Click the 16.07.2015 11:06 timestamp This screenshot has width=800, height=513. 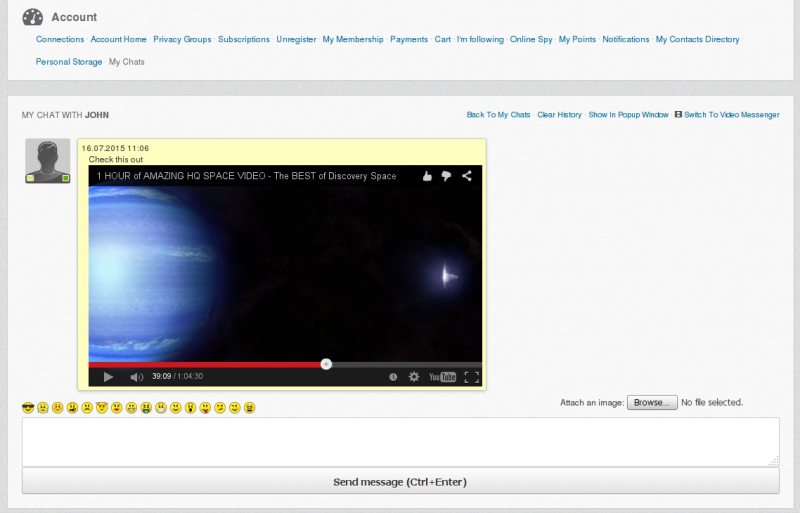[115, 149]
